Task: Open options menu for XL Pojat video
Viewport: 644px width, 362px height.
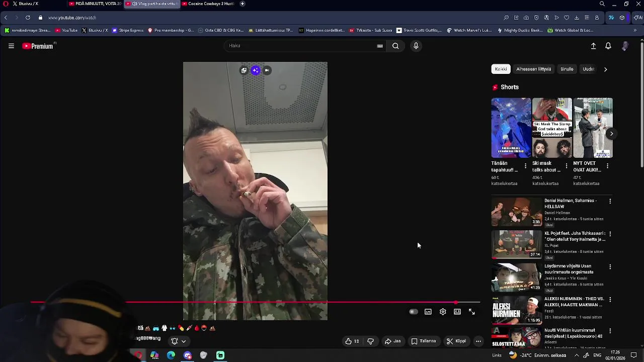Action: point(610,234)
